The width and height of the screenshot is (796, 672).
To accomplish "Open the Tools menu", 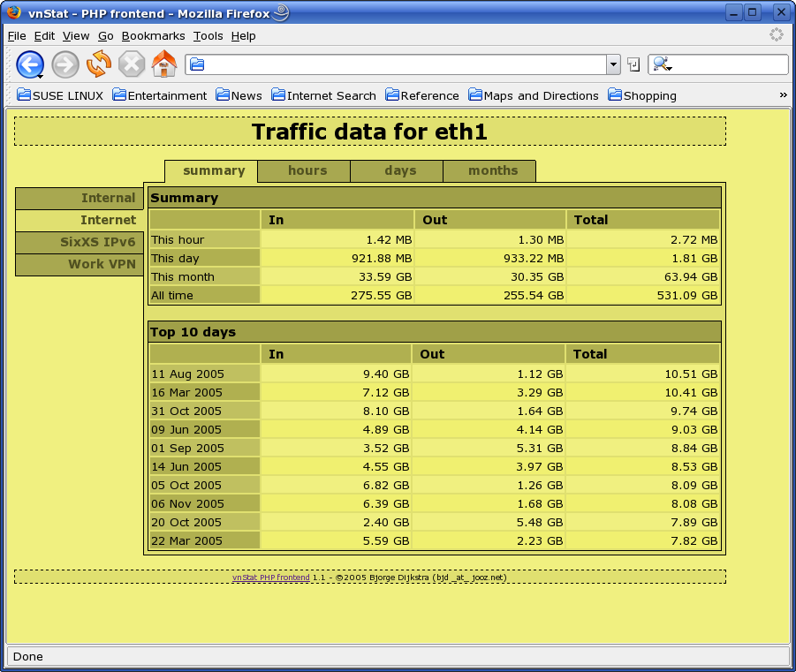I will click(208, 35).
